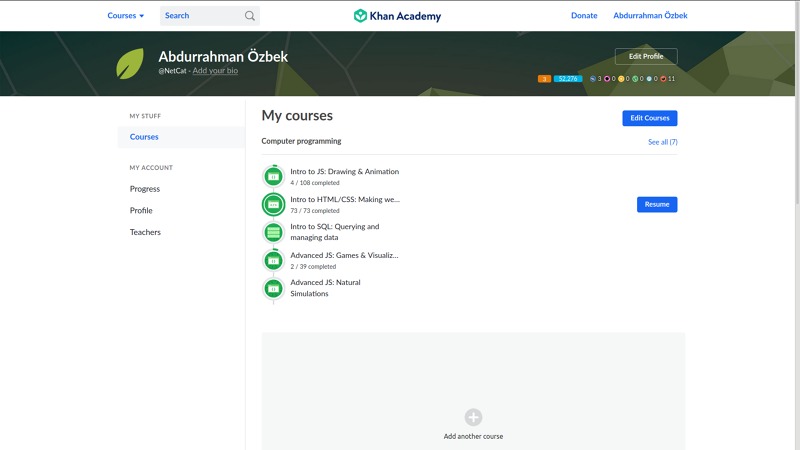800x450 pixels.
Task: Click the blue-gray meteorite badge icon
Action: (592, 79)
